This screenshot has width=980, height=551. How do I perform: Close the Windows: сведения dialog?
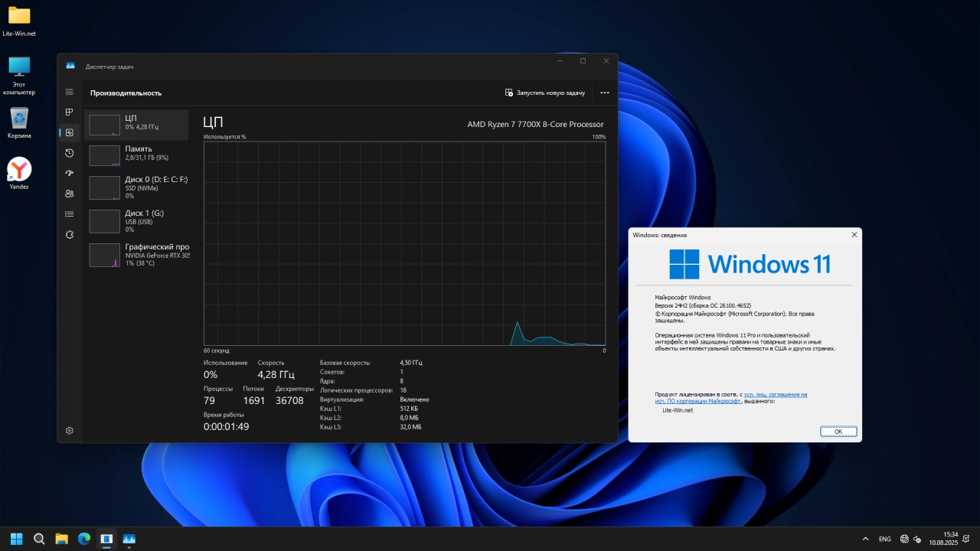pyautogui.click(x=854, y=235)
